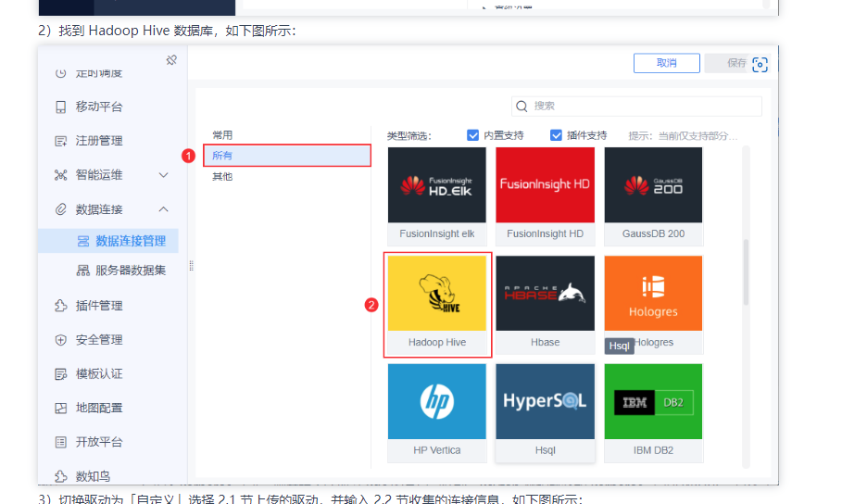
Task: Click the 模板认证 icon
Action: coord(61,374)
